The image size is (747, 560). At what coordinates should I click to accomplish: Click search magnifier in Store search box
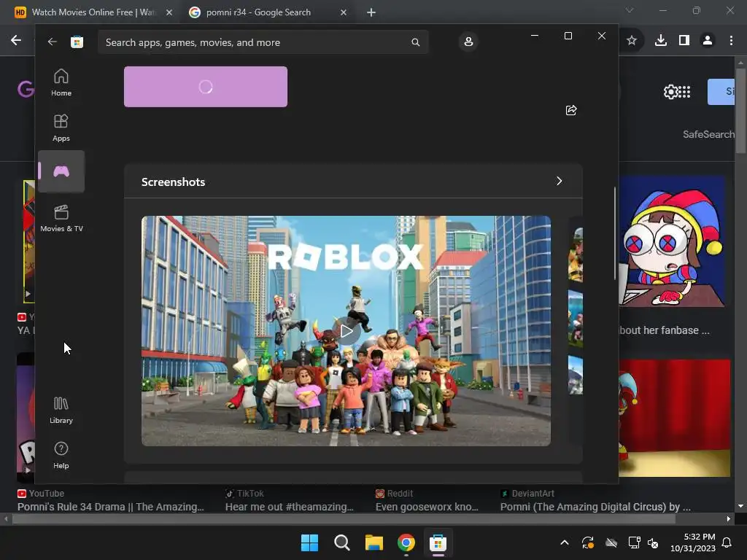click(x=415, y=42)
